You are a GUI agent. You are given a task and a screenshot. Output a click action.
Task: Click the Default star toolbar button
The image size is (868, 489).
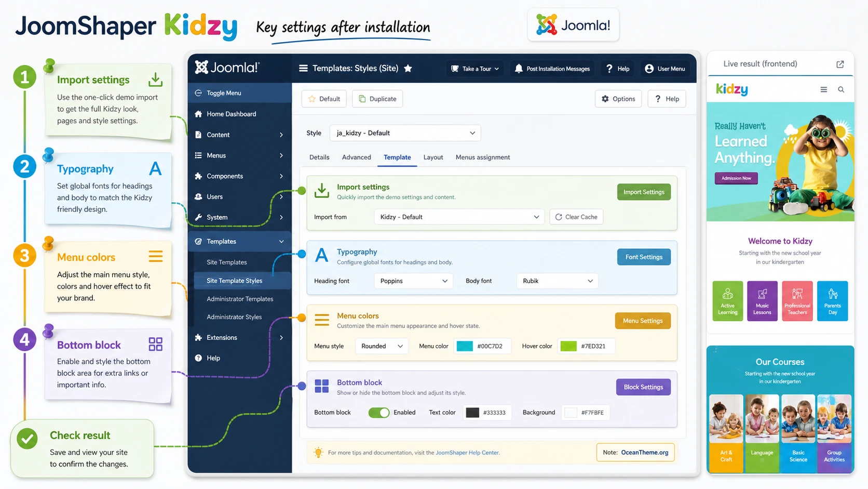click(x=324, y=99)
